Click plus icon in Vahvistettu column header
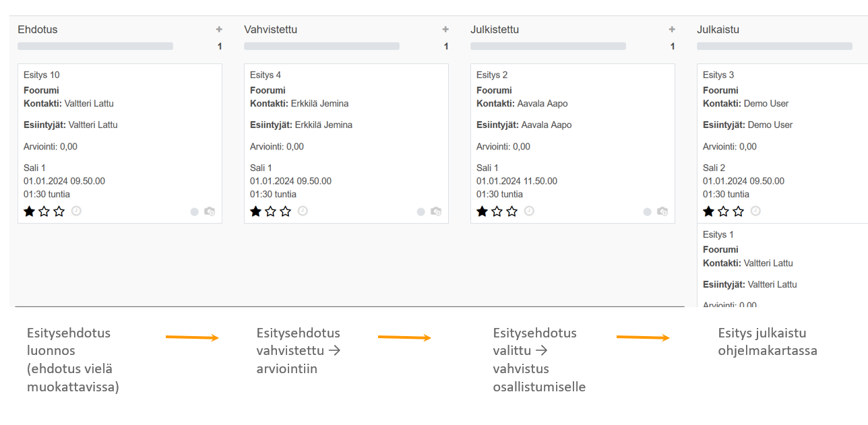The height and width of the screenshot is (425, 868). (445, 30)
